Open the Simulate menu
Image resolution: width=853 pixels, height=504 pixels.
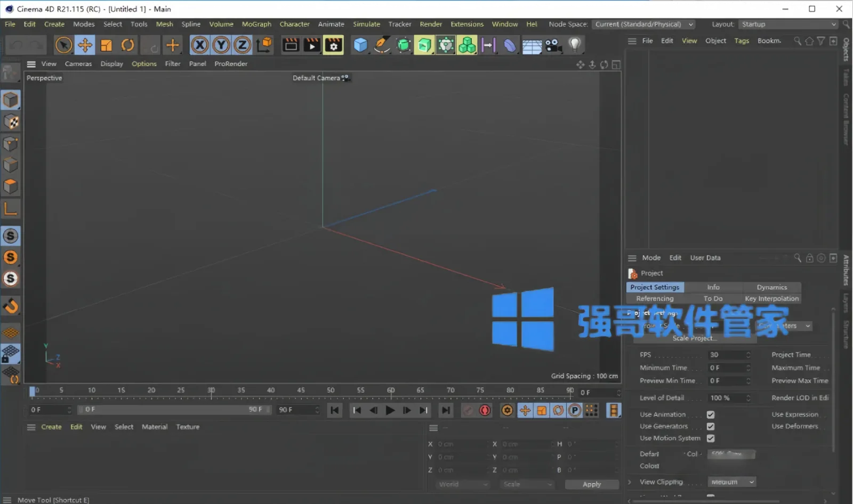coord(366,25)
